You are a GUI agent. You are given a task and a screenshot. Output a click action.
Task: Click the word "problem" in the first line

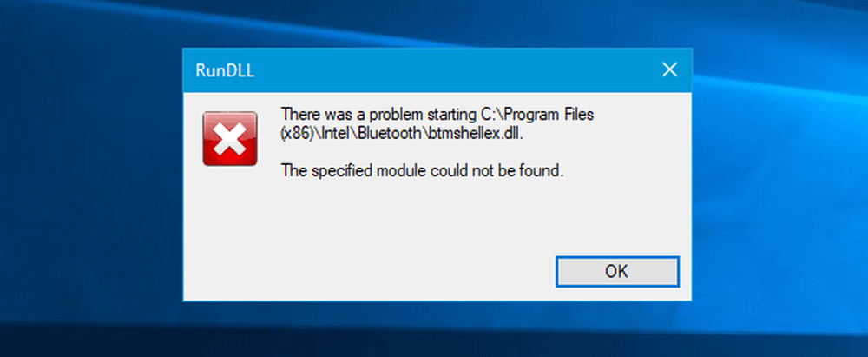pyautogui.click(x=396, y=115)
